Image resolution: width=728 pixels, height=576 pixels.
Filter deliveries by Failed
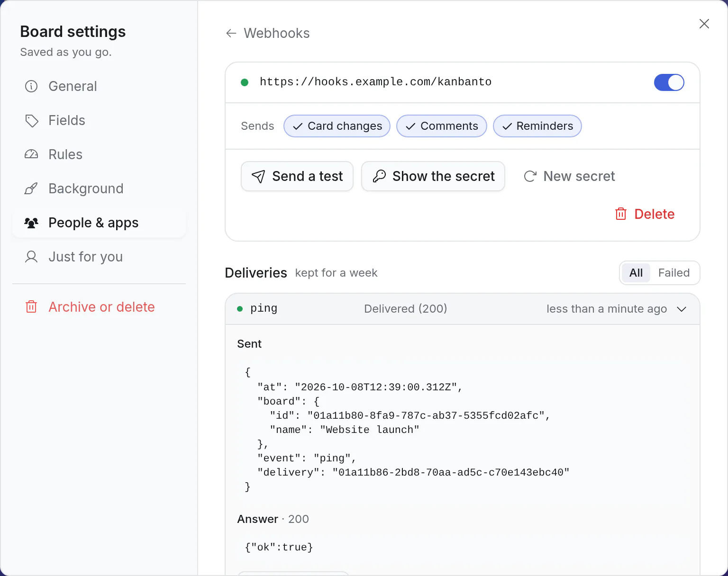tap(674, 273)
